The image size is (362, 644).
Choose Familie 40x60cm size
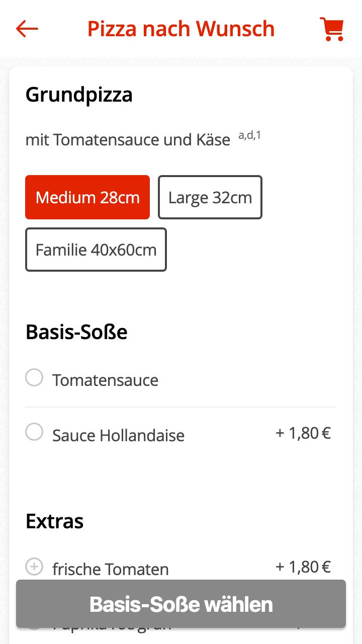pyautogui.click(x=96, y=250)
